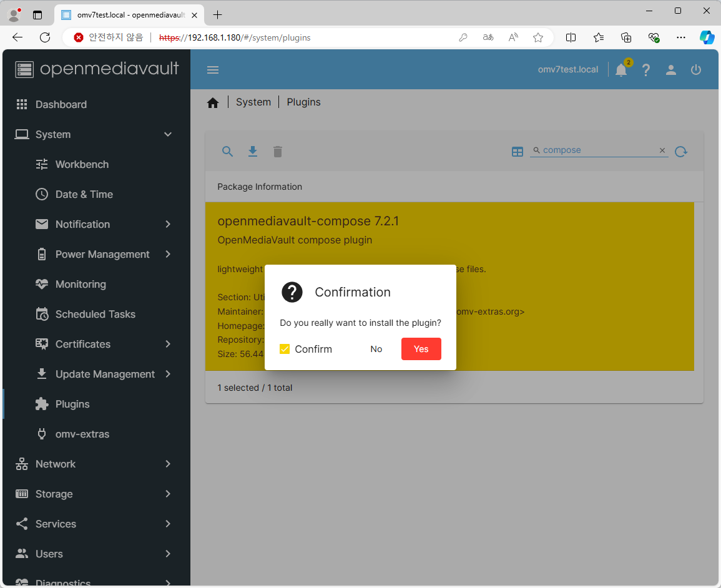Click the browser refresh button
This screenshot has height=588, width=721.
[45, 37]
